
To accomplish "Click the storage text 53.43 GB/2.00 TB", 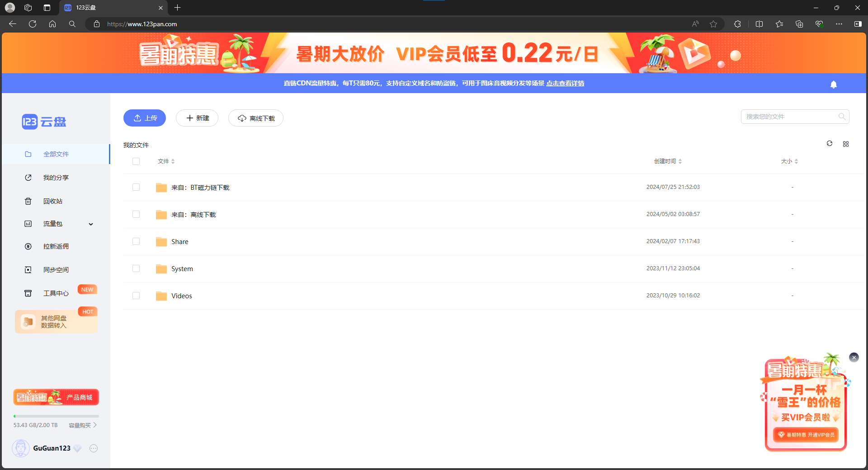I will (36, 425).
